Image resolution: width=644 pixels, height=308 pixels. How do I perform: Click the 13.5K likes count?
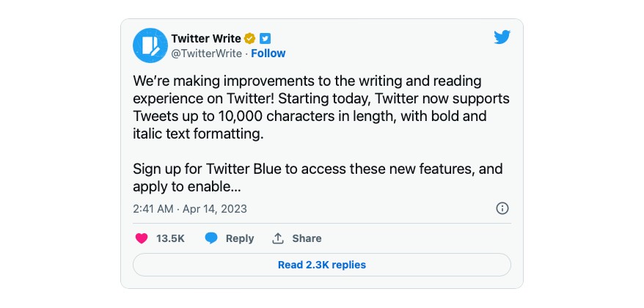pos(170,238)
